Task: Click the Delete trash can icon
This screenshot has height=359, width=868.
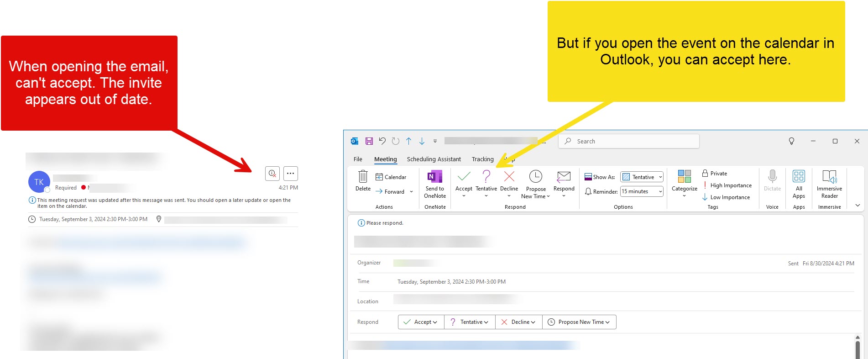Action: [x=363, y=177]
